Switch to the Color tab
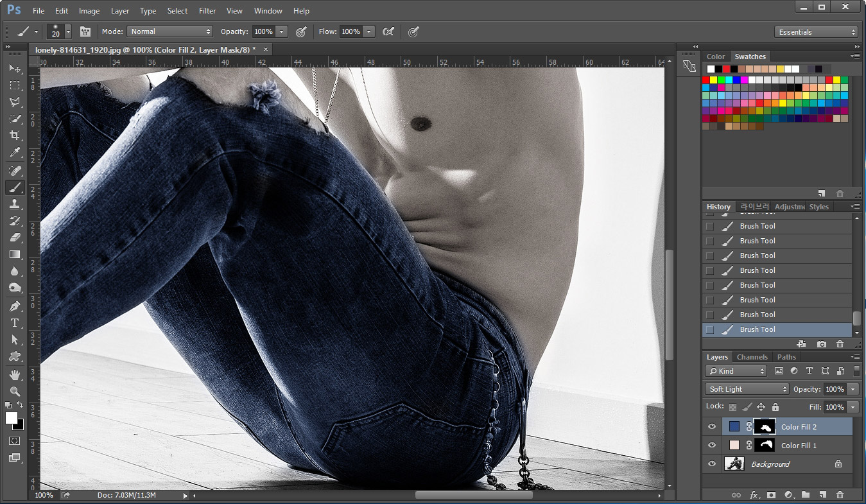The width and height of the screenshot is (866, 504). (x=716, y=56)
